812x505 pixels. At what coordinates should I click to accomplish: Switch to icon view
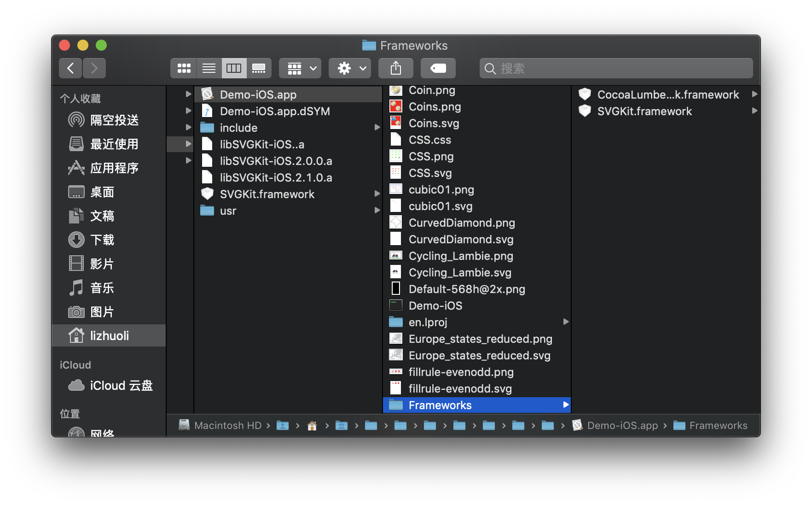[184, 68]
